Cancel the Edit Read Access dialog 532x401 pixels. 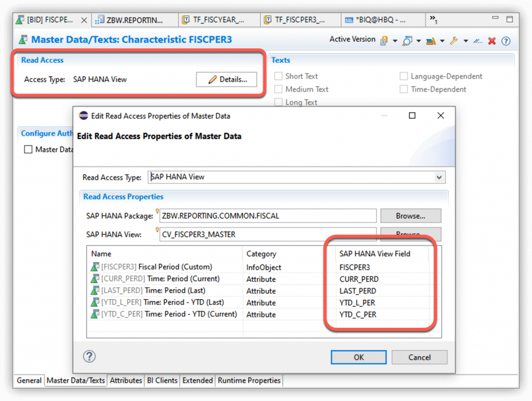click(x=419, y=357)
